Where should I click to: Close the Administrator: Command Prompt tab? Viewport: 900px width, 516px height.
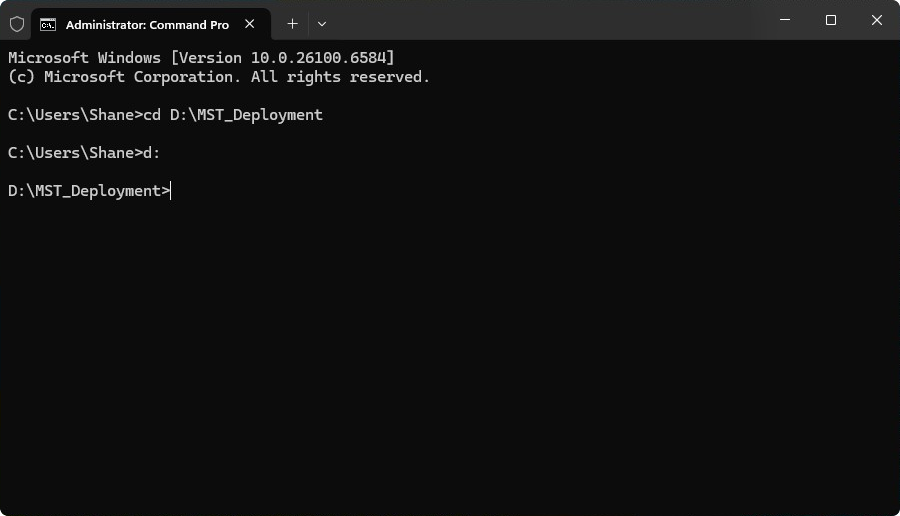pos(252,24)
